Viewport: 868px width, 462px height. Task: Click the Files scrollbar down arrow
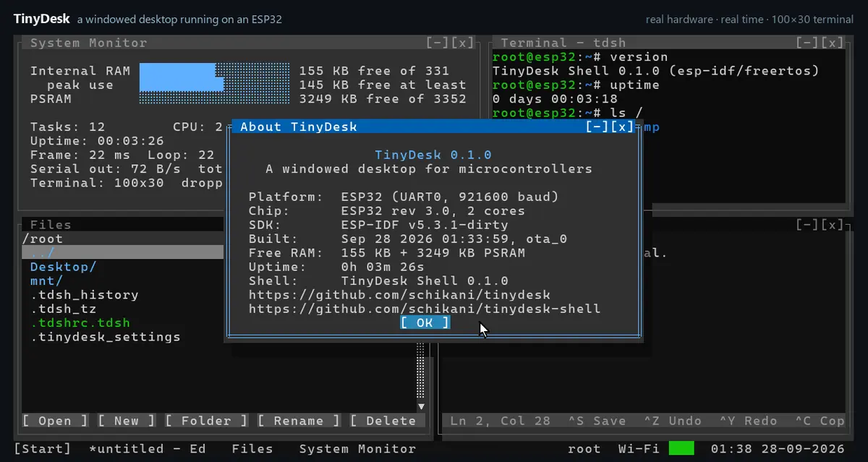pyautogui.click(x=421, y=407)
